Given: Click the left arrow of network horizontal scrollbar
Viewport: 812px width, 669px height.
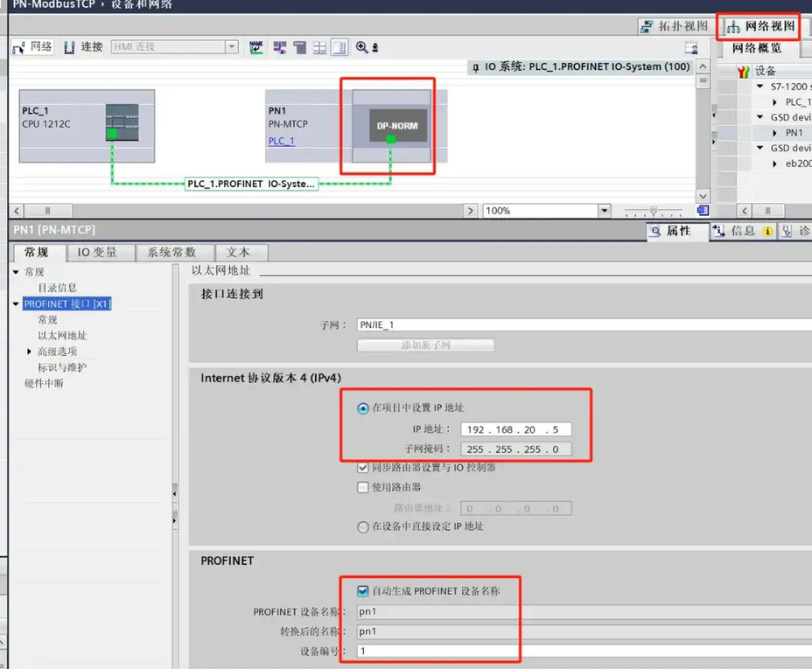Looking at the screenshot, I should tap(17, 211).
